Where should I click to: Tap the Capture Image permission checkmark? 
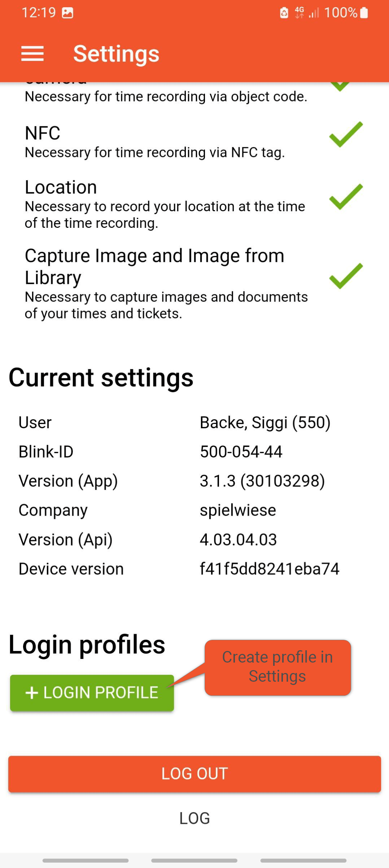(x=346, y=276)
